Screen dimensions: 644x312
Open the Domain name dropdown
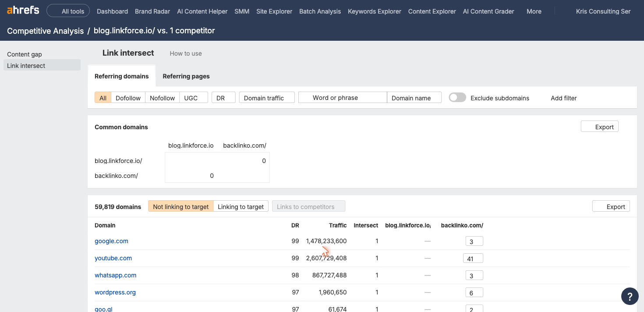(414, 98)
